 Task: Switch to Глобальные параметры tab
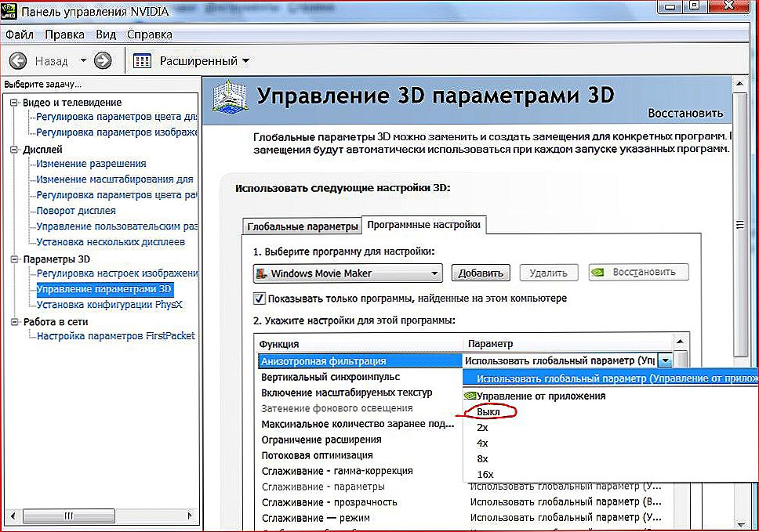pyautogui.click(x=302, y=226)
